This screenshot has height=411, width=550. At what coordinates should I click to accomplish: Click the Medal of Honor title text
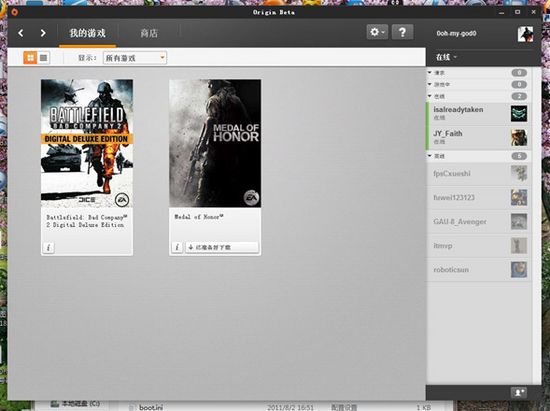(x=199, y=217)
